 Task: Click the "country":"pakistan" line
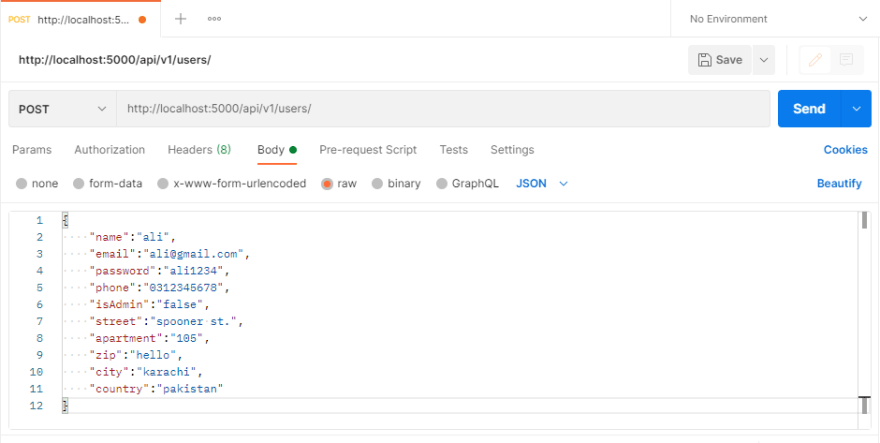click(156, 389)
